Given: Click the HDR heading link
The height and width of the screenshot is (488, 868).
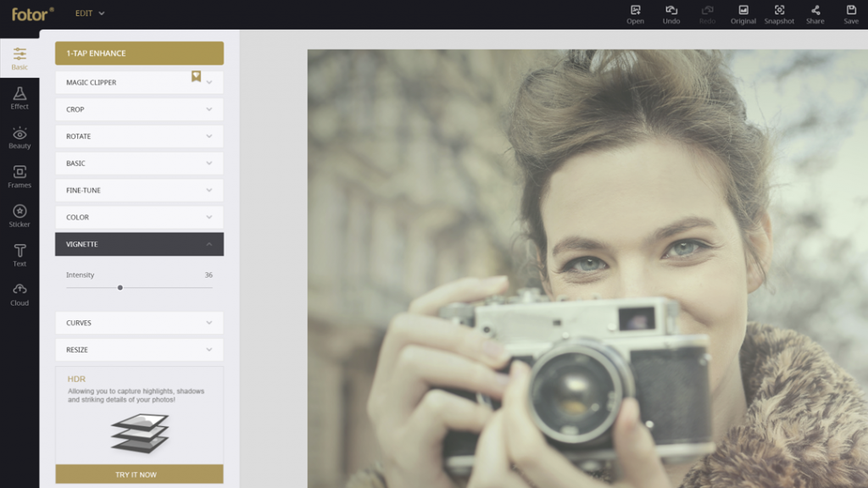Looking at the screenshot, I should coord(76,379).
